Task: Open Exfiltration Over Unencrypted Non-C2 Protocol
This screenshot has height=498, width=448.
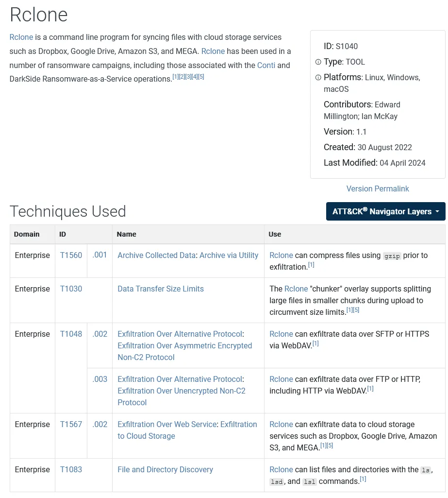Action: click(x=181, y=391)
